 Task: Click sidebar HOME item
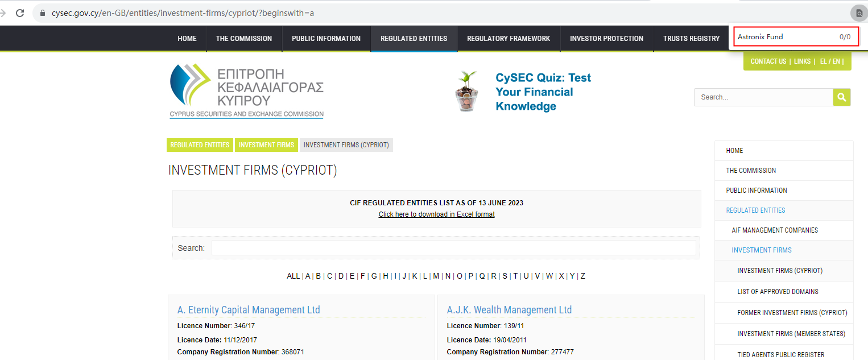(x=784, y=151)
